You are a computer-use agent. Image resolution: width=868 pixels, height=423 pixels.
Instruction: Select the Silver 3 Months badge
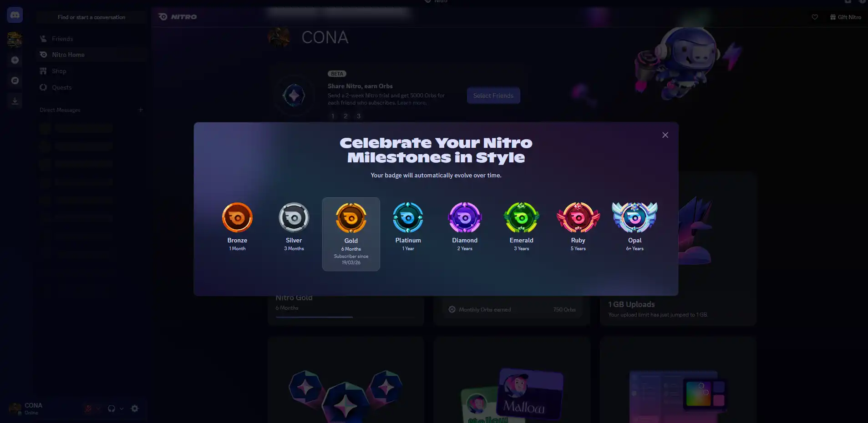coord(294,227)
